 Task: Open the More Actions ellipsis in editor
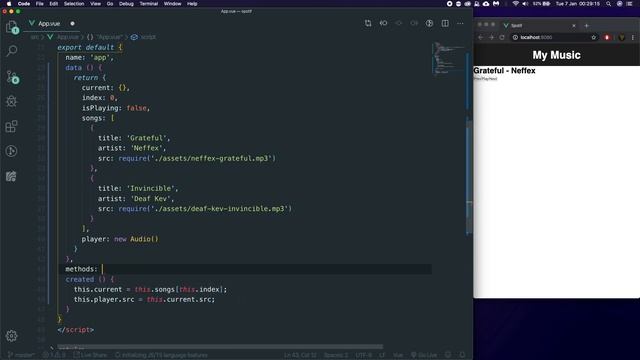click(x=460, y=23)
